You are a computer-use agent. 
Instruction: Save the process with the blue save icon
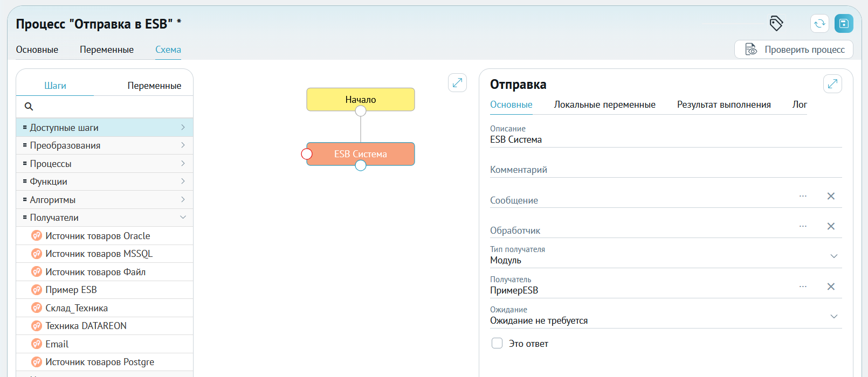(x=844, y=23)
